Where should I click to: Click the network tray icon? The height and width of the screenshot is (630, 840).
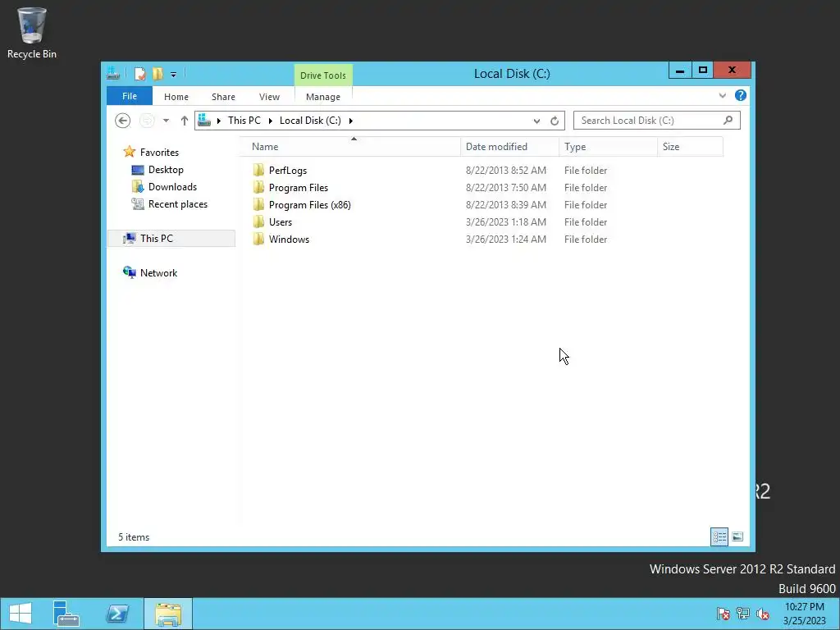[x=743, y=614]
